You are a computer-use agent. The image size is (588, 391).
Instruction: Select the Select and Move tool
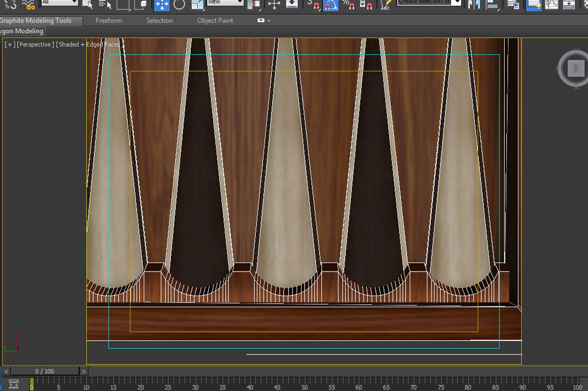tap(161, 5)
